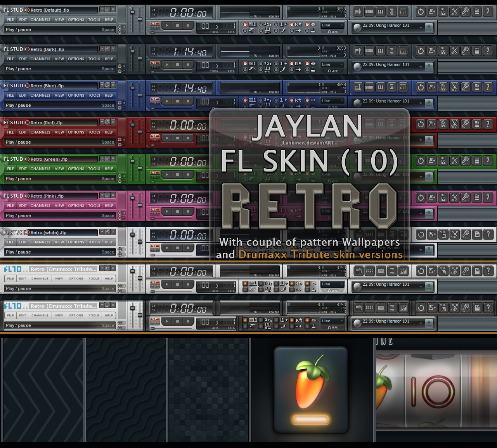Open Line snap dropdown in Retro (Default)
The image size is (497, 448).
pos(332,25)
